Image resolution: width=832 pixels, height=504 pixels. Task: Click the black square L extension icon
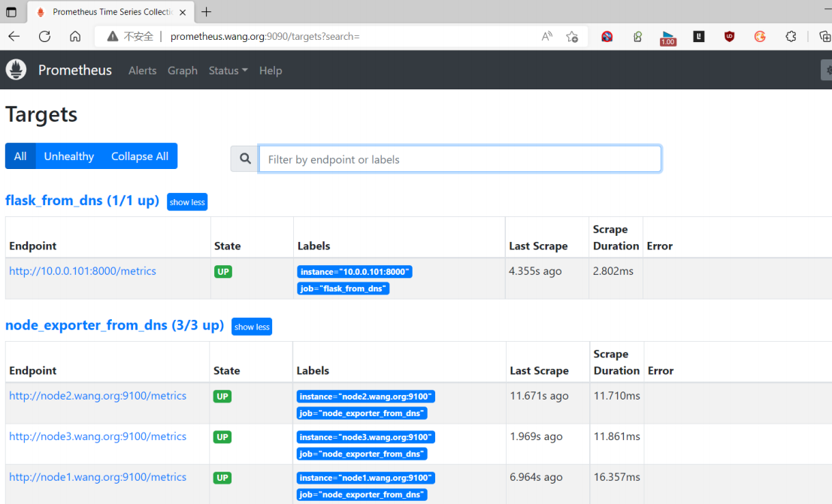(699, 36)
